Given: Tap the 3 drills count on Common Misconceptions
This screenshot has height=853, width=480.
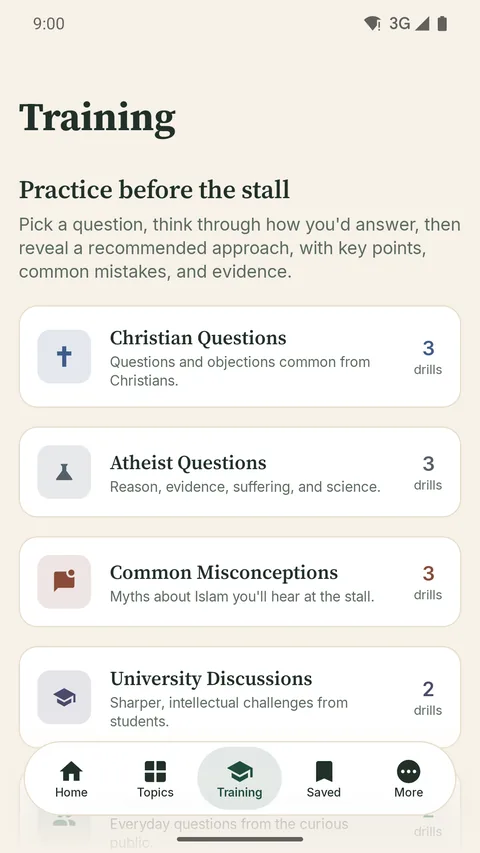Looking at the screenshot, I should pyautogui.click(x=428, y=582).
